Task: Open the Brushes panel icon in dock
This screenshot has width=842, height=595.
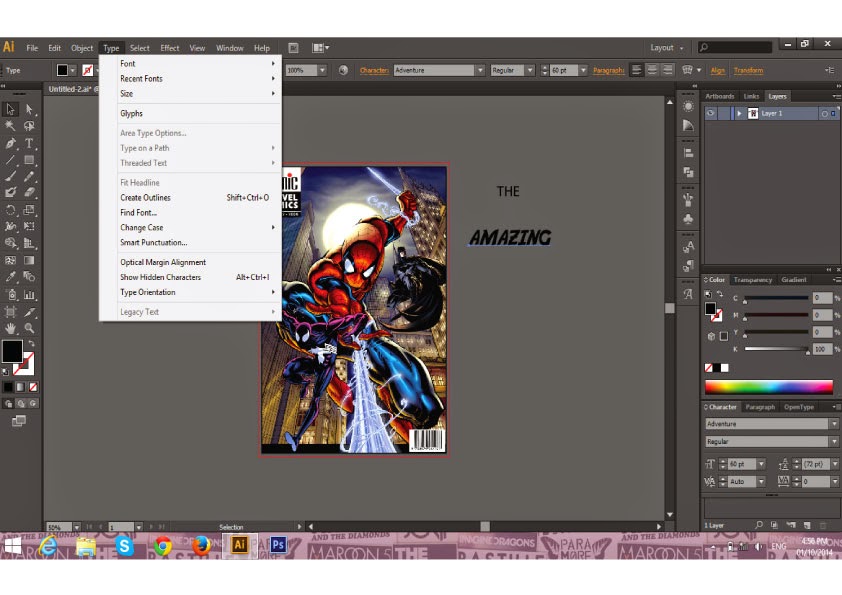Action: coord(688,200)
